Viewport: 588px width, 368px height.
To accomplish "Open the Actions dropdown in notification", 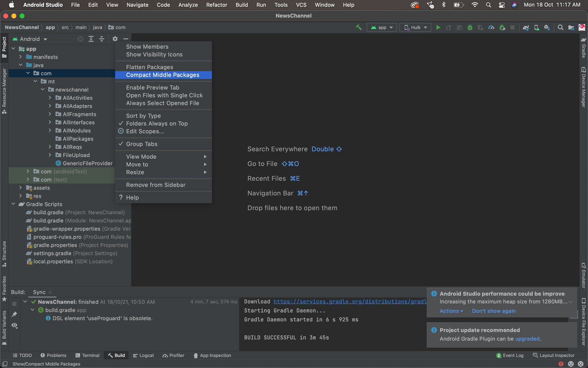I will [x=451, y=311].
